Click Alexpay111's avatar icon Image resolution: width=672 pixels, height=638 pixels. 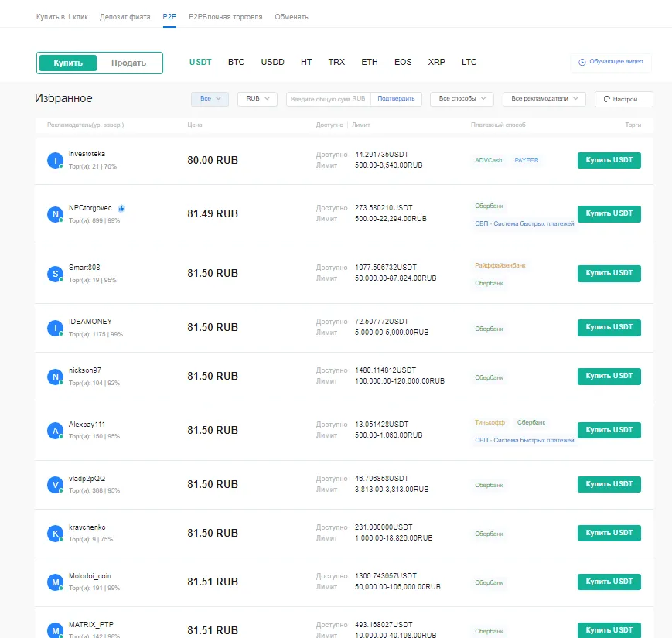[x=54, y=430]
